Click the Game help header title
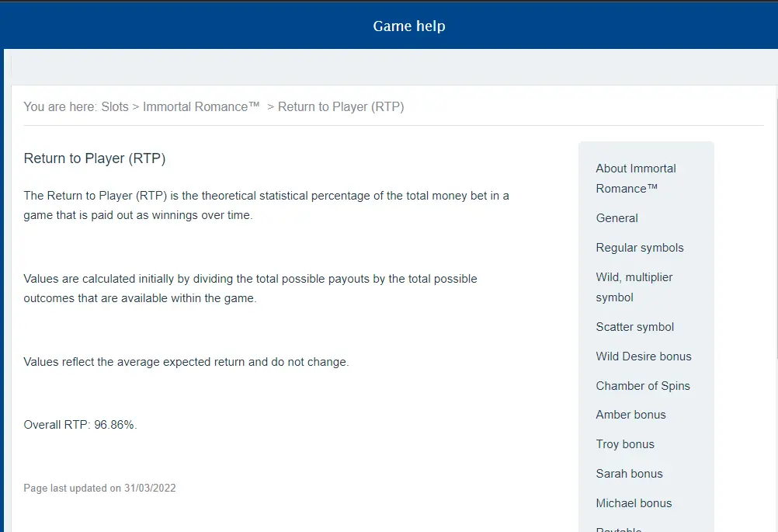 (409, 26)
